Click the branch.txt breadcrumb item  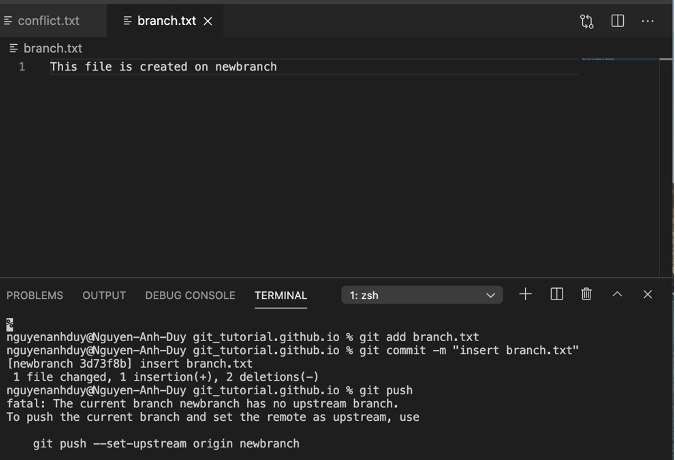52,48
